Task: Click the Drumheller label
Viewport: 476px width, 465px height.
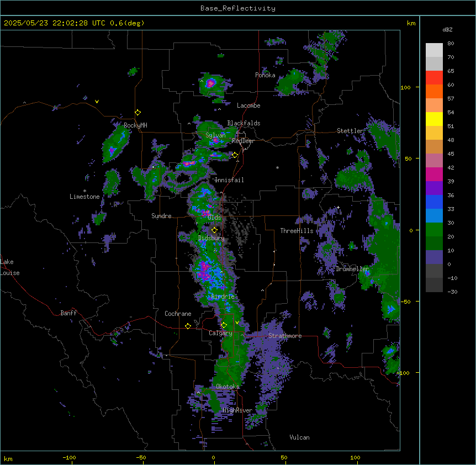Action: coord(352,269)
